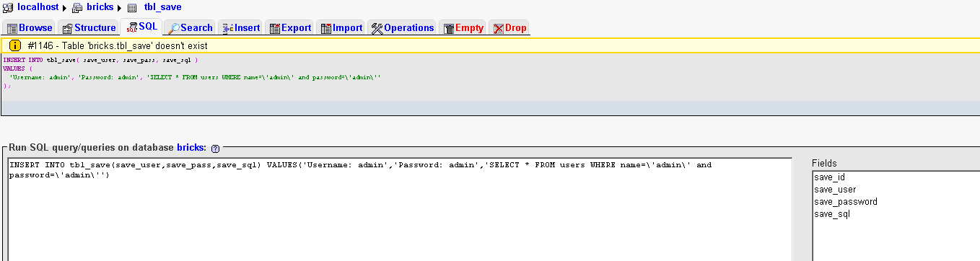Open the SQL help question mark icon
The image size is (980, 261).
[215, 148]
